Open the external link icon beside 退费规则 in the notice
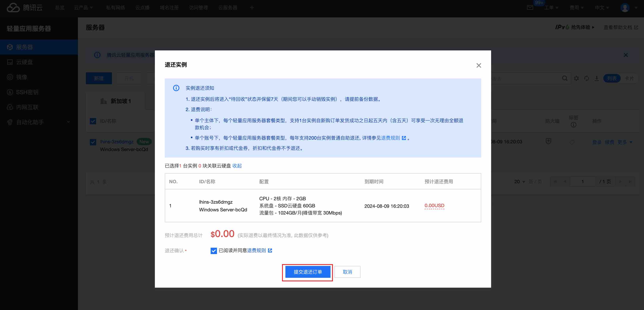The height and width of the screenshot is (310, 644). (404, 138)
